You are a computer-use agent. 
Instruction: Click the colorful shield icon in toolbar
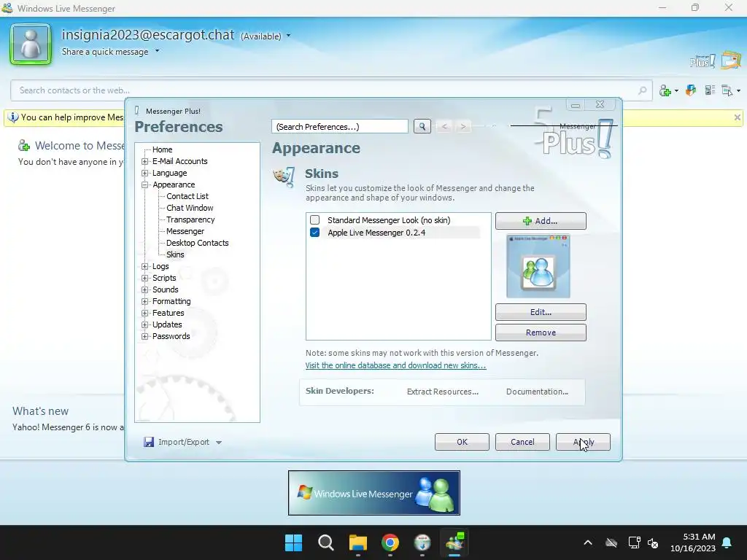[x=691, y=90]
